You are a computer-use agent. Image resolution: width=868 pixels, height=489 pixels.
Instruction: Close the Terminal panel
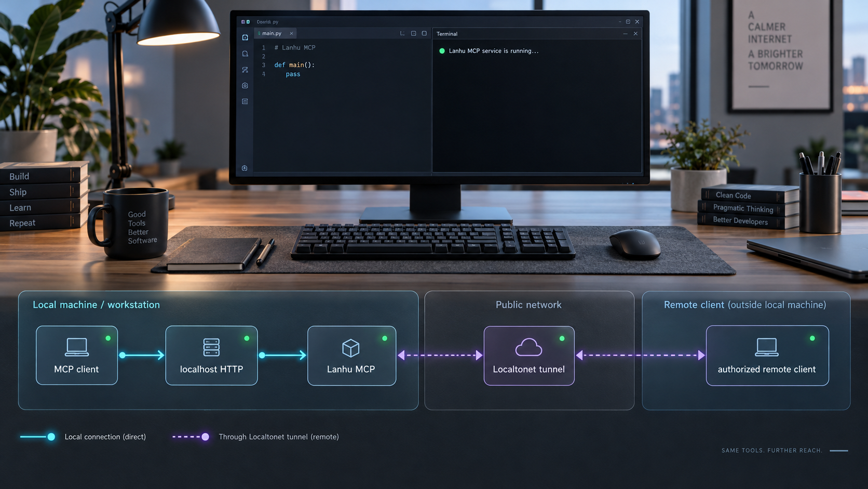[635, 34]
